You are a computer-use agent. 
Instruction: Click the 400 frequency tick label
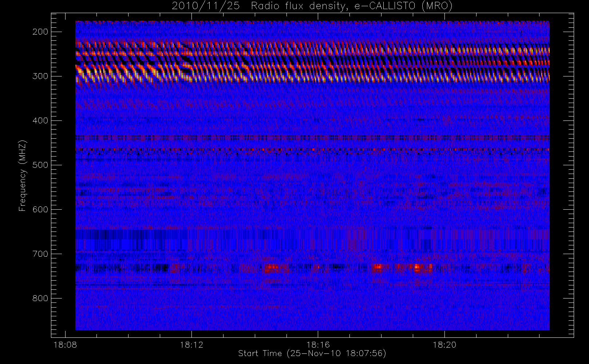40,120
